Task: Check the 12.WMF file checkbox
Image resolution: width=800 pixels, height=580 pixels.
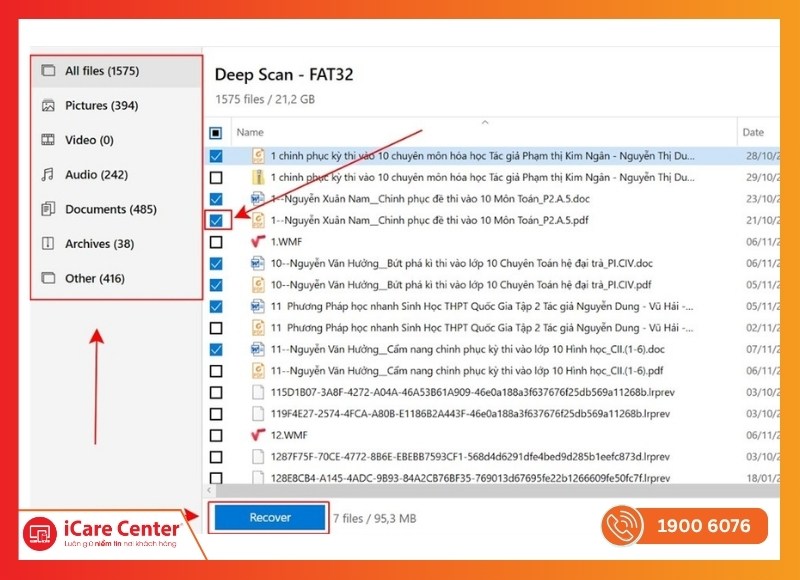Action: tap(216, 436)
